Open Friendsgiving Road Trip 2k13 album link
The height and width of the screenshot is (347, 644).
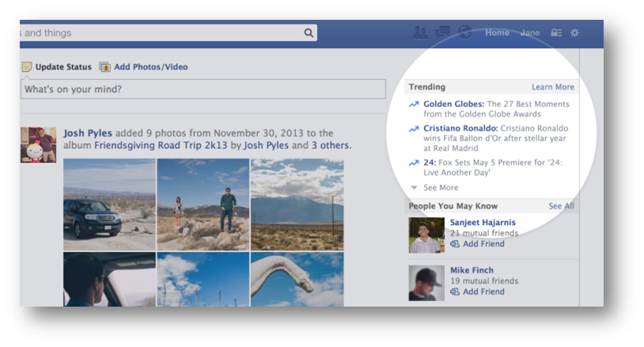tap(161, 146)
